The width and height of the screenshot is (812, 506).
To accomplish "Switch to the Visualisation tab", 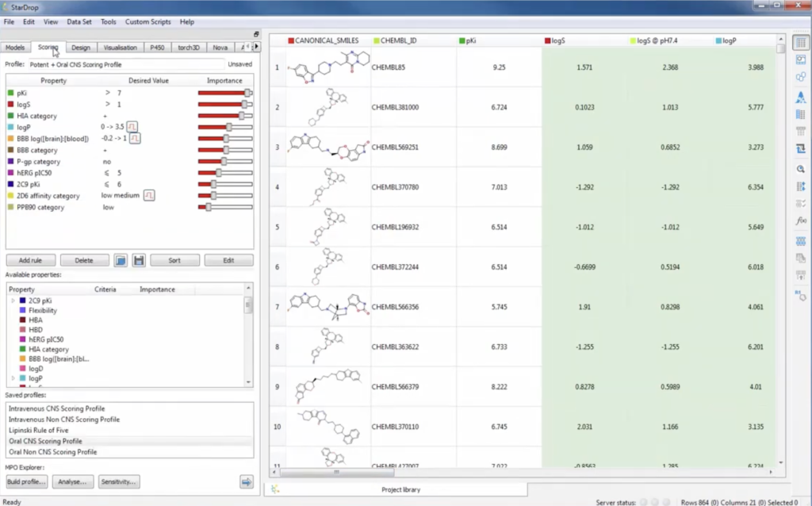I will click(x=121, y=48).
